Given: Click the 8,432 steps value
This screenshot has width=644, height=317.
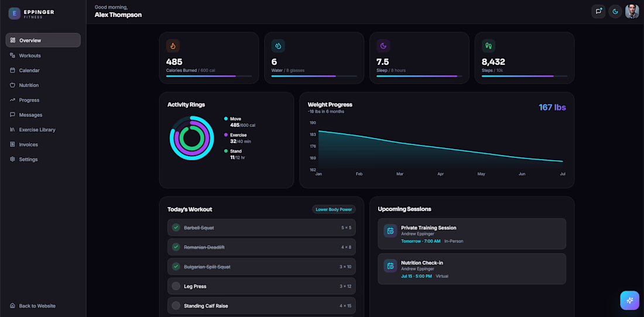Looking at the screenshot, I should coord(494,62).
